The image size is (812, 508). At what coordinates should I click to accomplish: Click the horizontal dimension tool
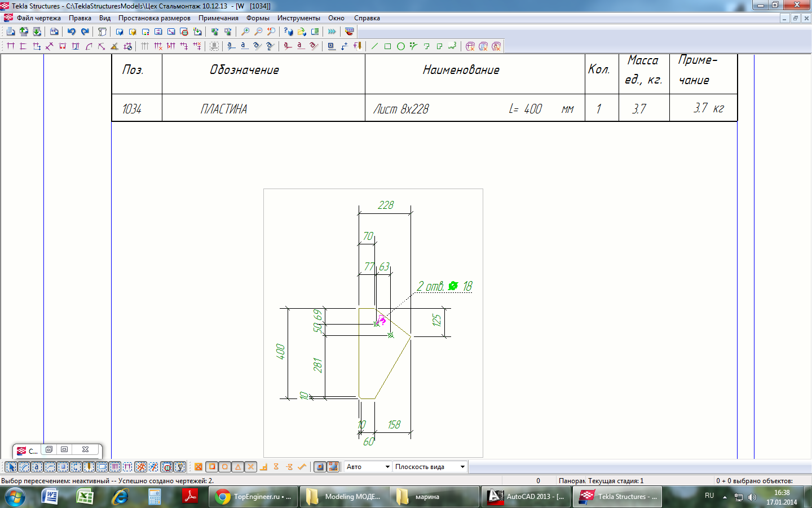point(11,46)
